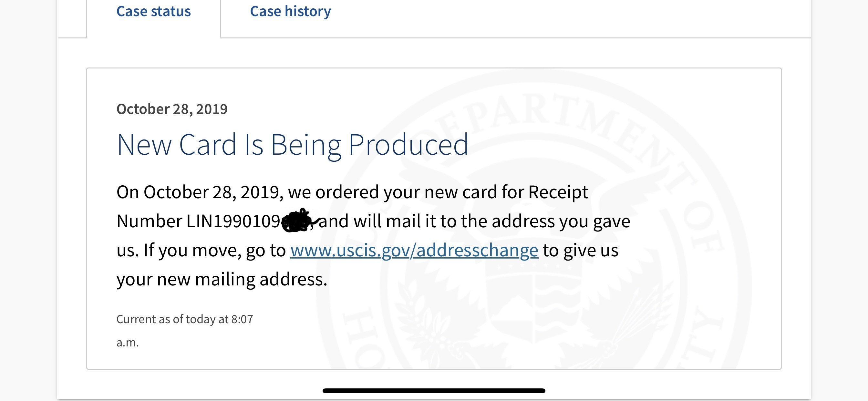Click the word Receipt ending the first line

(558, 192)
